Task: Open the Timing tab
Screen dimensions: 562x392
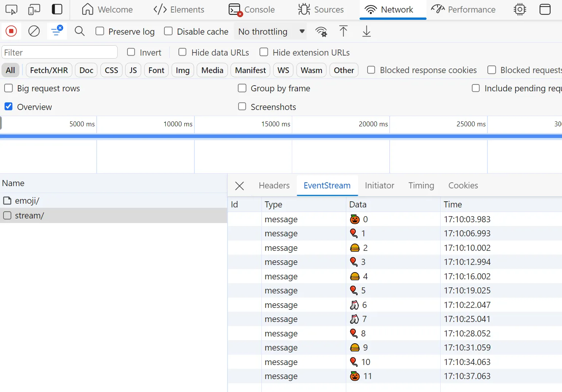Action: coord(421,185)
